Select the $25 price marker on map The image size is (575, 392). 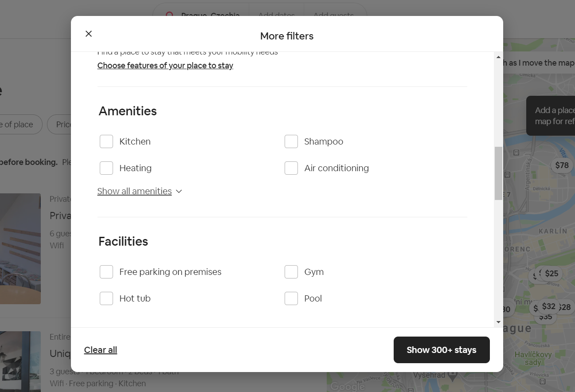tap(552, 274)
